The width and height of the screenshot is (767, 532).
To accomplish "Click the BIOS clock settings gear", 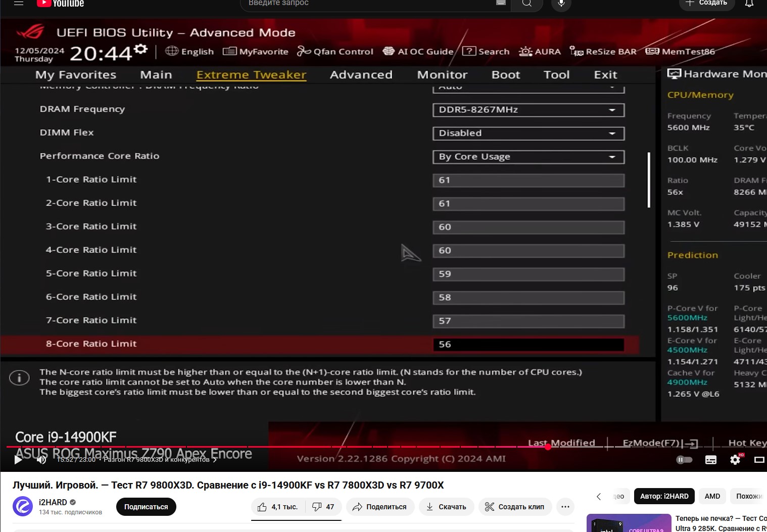I will coord(140,49).
